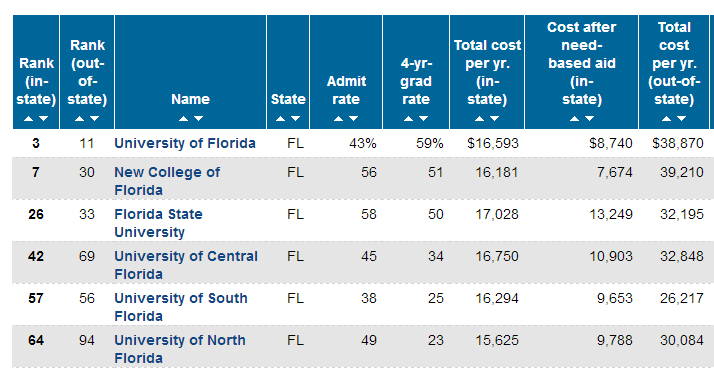Viewport: 714px width, 380px height.
Task: Sort Rank (out-of-state) ascending arrow
Action: click(x=80, y=118)
